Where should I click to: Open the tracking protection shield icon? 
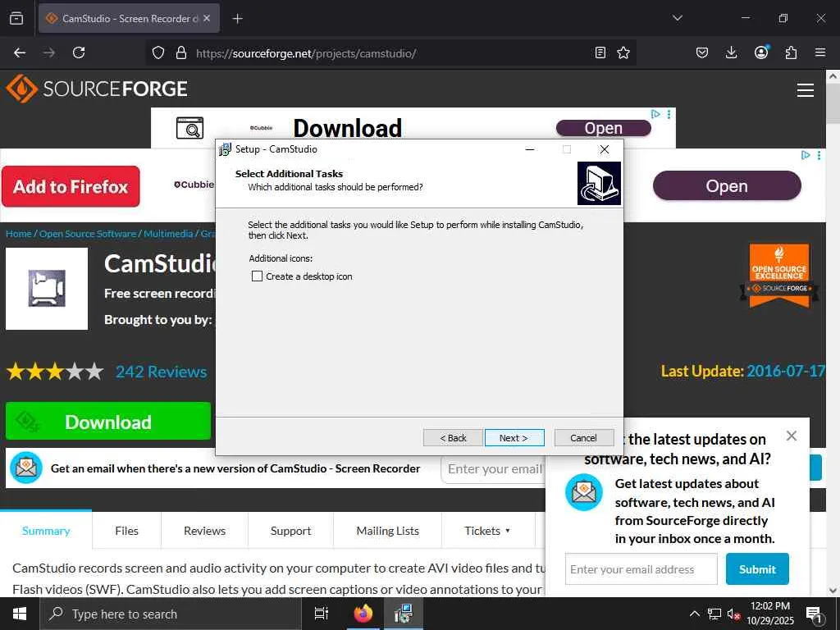click(158, 52)
